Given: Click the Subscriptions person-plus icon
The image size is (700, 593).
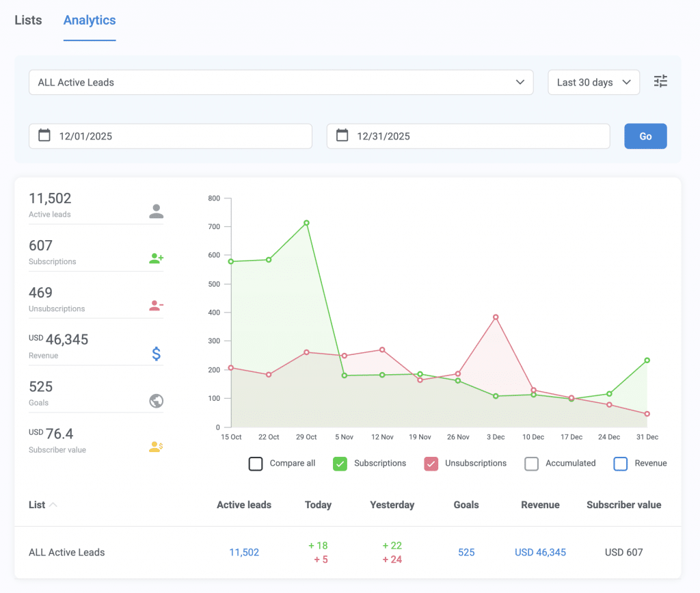Looking at the screenshot, I should (x=156, y=258).
